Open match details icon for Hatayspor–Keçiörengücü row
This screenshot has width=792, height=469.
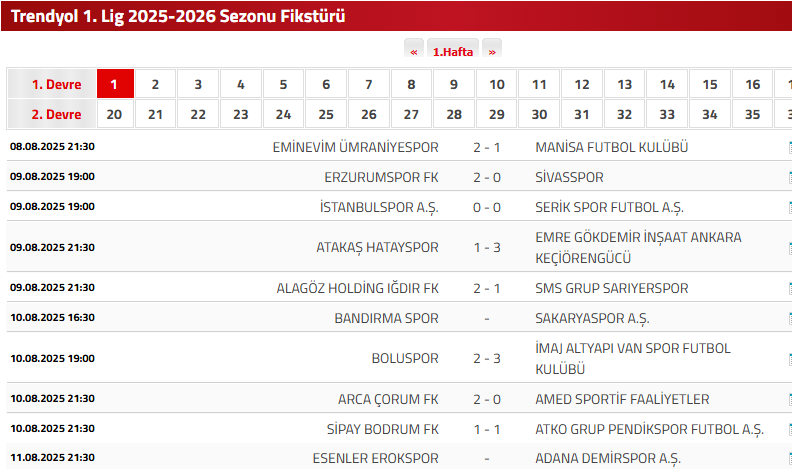(790, 248)
